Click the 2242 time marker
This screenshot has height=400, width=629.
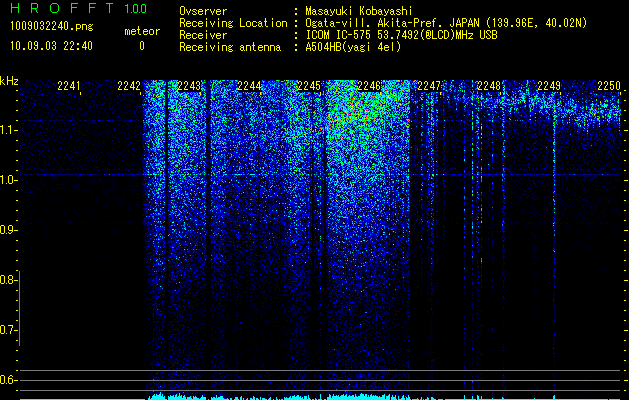click(x=129, y=86)
